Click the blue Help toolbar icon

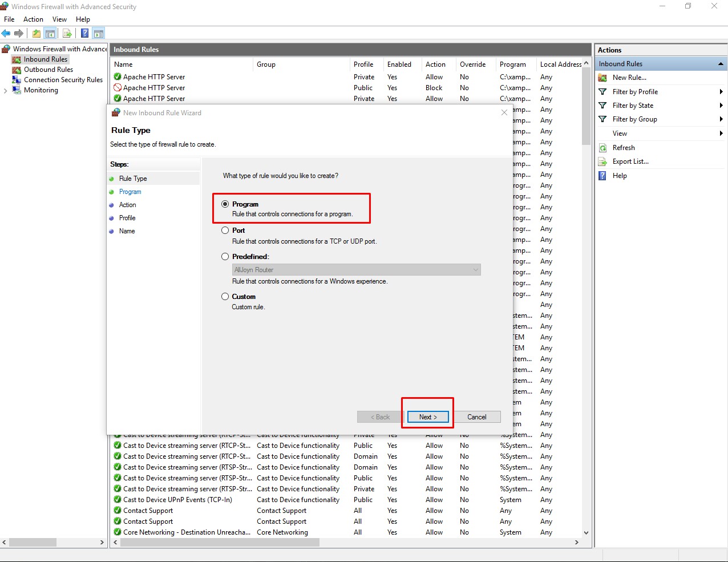[x=84, y=33]
